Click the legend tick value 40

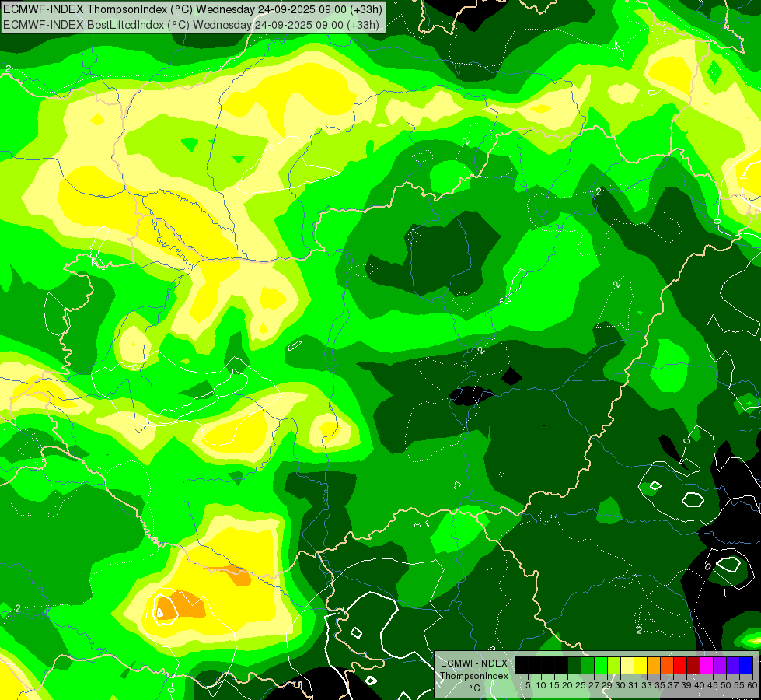click(x=700, y=685)
